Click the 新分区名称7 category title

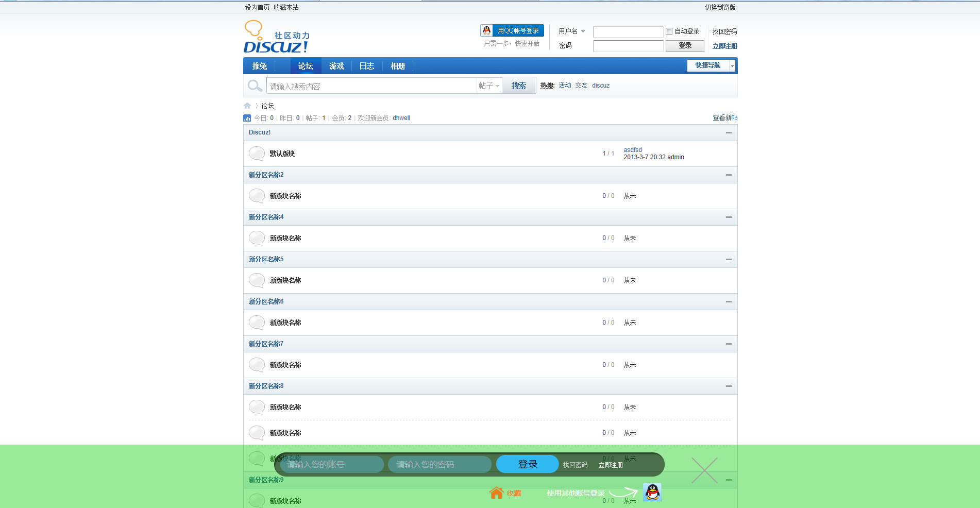click(x=266, y=344)
